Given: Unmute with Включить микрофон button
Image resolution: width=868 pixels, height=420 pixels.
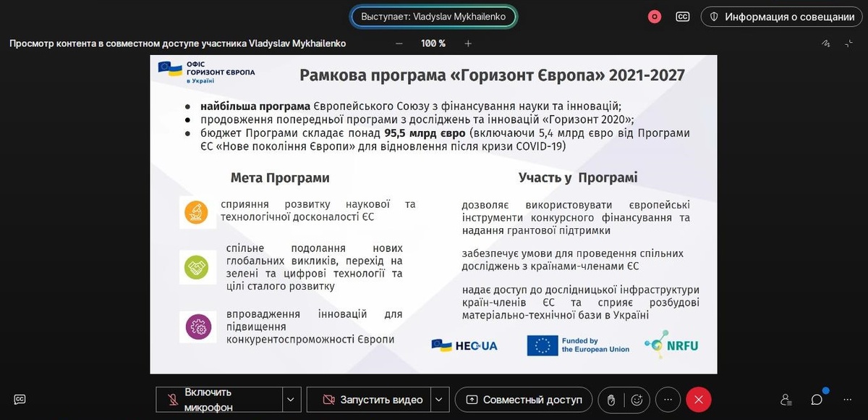Looking at the screenshot, I should [218, 400].
